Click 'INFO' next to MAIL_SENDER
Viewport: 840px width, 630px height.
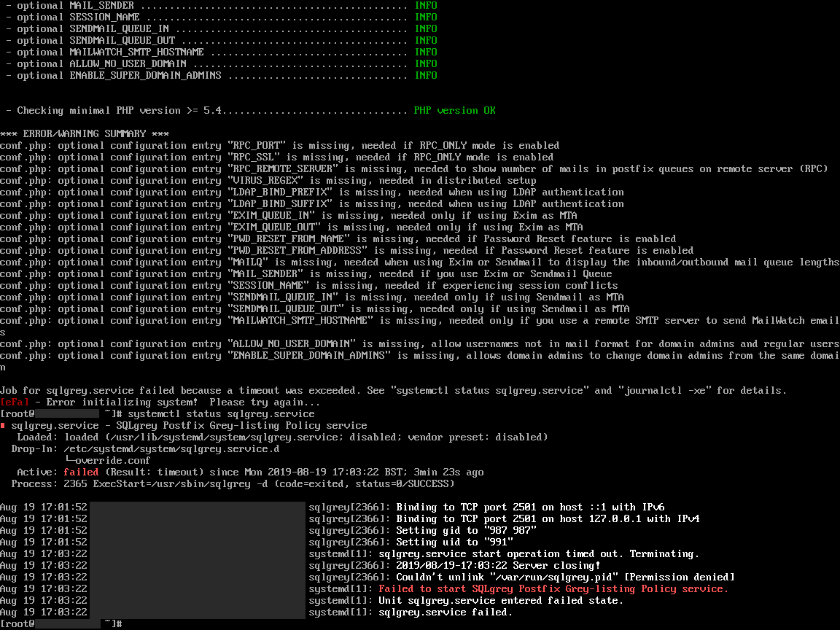[x=426, y=5]
